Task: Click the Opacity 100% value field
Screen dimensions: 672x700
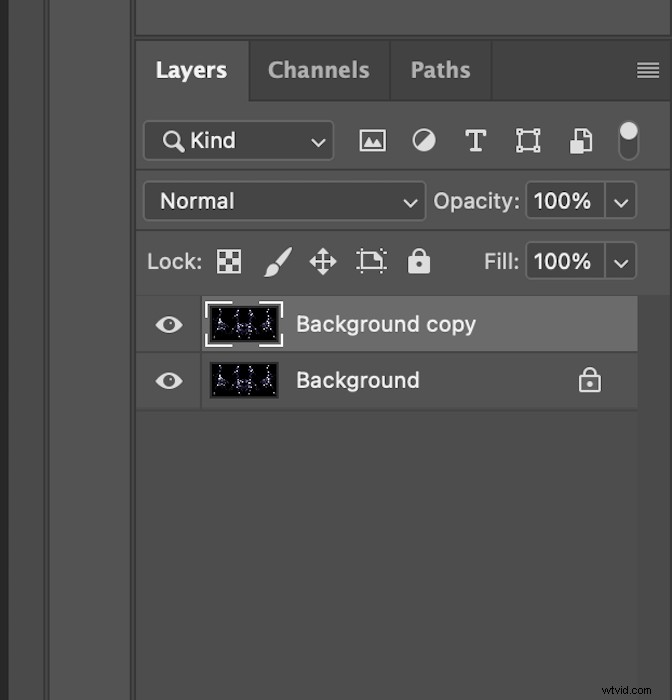Action: click(x=565, y=201)
